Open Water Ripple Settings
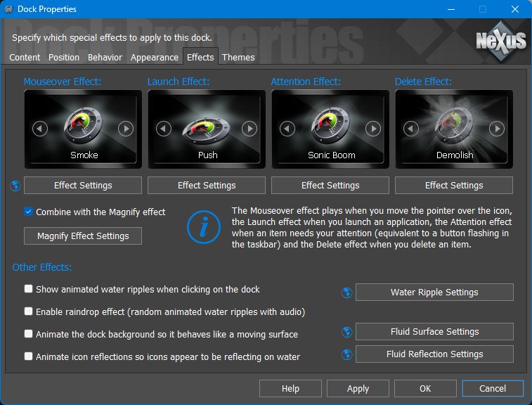The image size is (532, 405). click(x=434, y=292)
